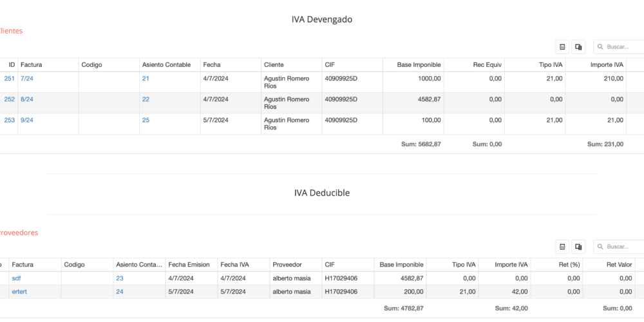Sort by the Ret (%) column header
The image size is (644, 322).
click(556, 265)
